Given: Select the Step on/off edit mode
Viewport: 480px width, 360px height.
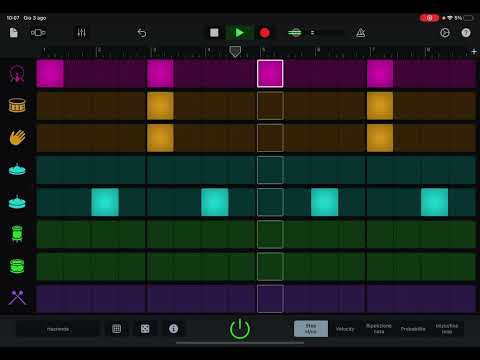Looking at the screenshot, I should [311, 329].
